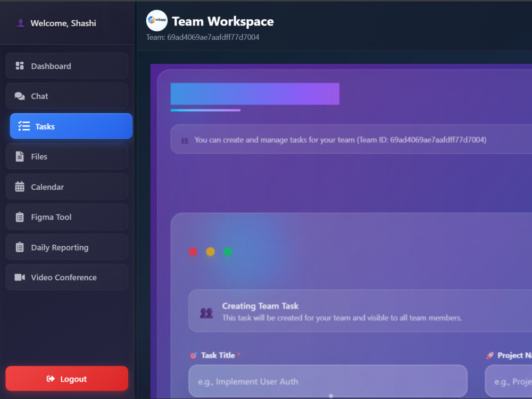
Task: Click the Files document icon
Action: [x=20, y=156]
